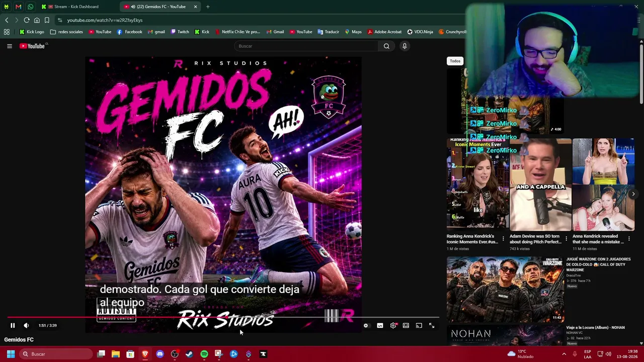Open options for Anna Kendrick revealed short
Viewport: 644px width, 362px height.
pyautogui.click(x=629, y=239)
